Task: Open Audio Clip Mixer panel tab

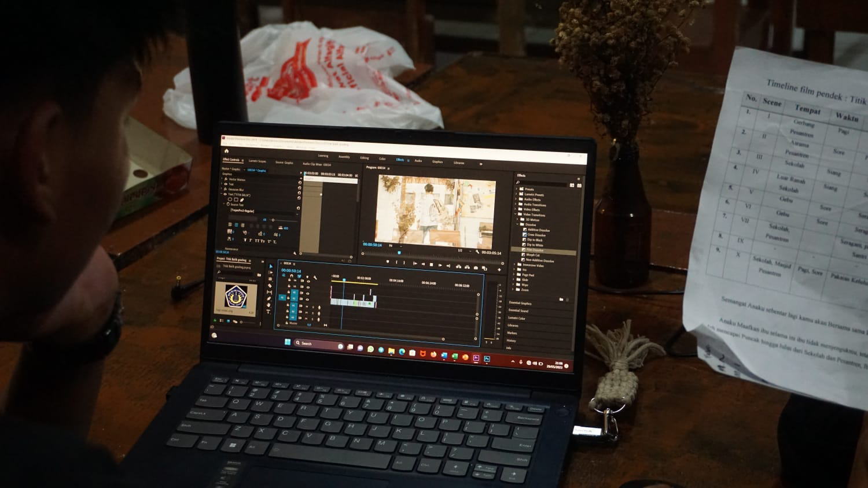Action: pos(317,164)
